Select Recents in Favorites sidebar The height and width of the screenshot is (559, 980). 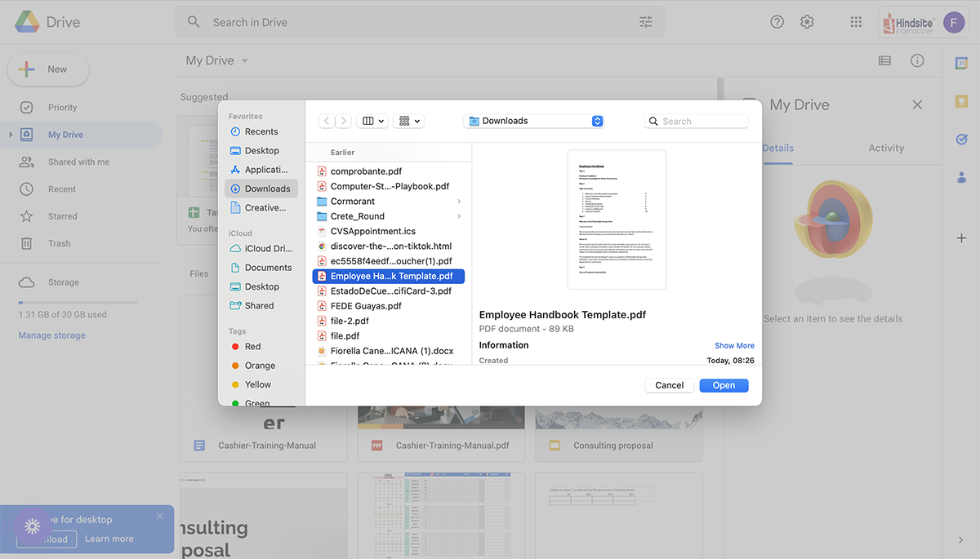(261, 131)
